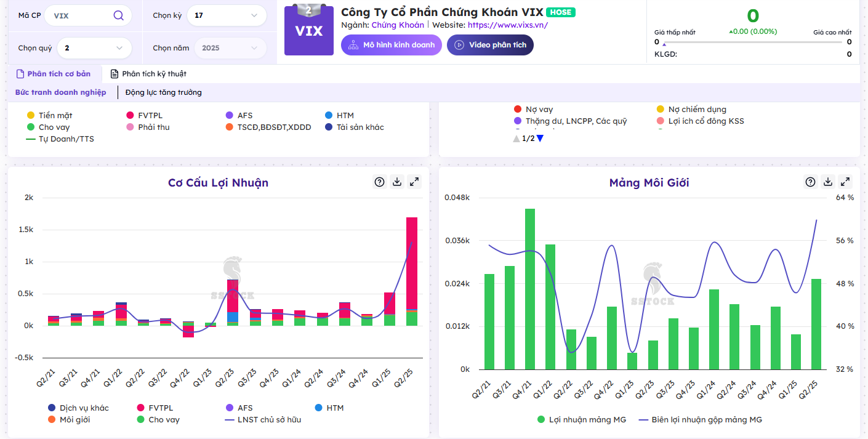Click the Cơ Cấu Lợi Nhuận chart title
The image size is (868, 439).
coord(218,182)
